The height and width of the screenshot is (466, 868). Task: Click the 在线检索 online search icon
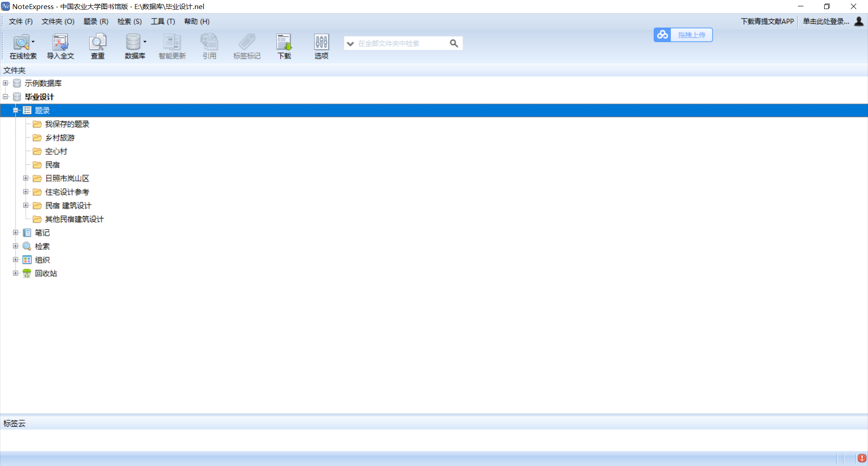(21, 43)
